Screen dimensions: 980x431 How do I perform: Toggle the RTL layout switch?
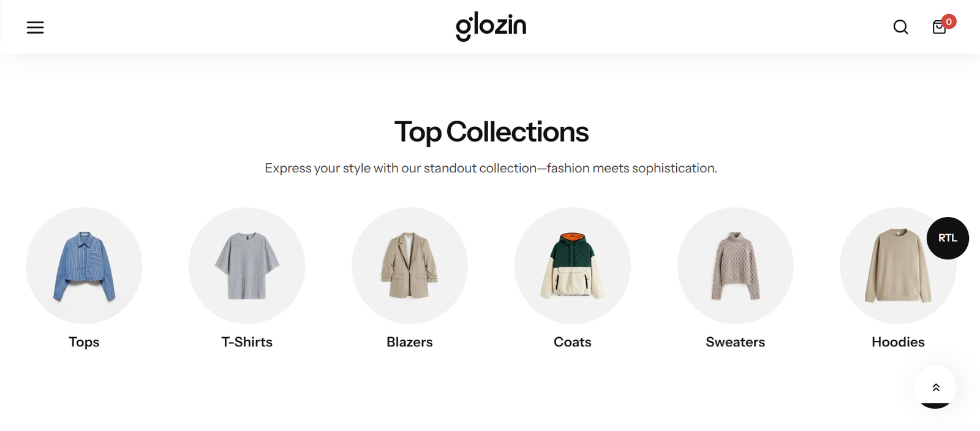point(947,238)
